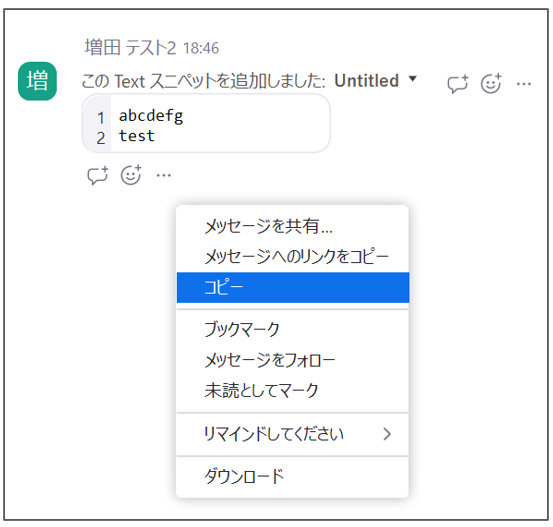553x527 pixels.
Task: Click the green 増 user avatar
Action: (37, 81)
